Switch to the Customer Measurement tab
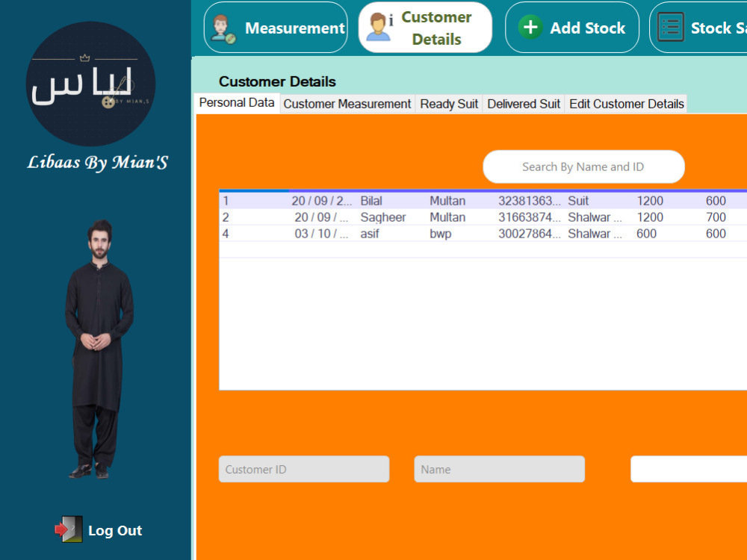Viewport: 747px width, 560px height. point(347,104)
